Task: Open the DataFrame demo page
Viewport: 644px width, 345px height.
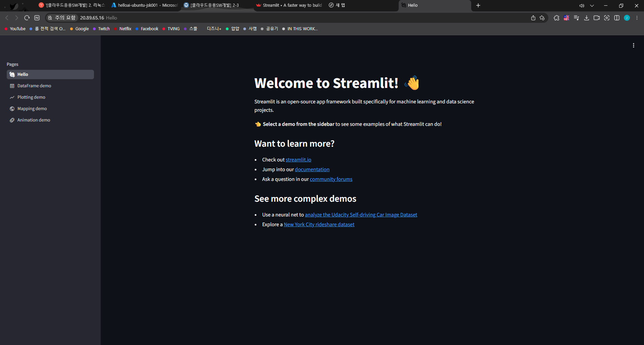Action: click(50, 86)
